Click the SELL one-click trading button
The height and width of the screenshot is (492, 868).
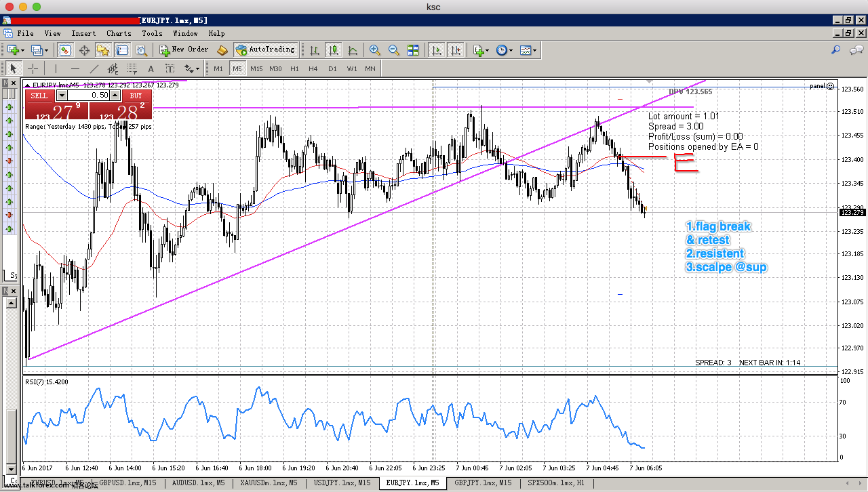coord(39,96)
